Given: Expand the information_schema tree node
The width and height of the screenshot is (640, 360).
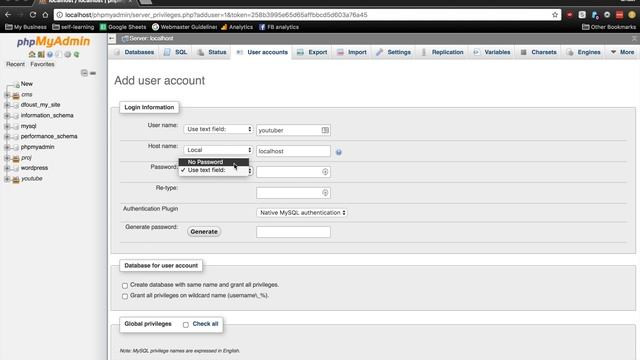Looking at the screenshot, I should pyautogui.click(x=7, y=116).
